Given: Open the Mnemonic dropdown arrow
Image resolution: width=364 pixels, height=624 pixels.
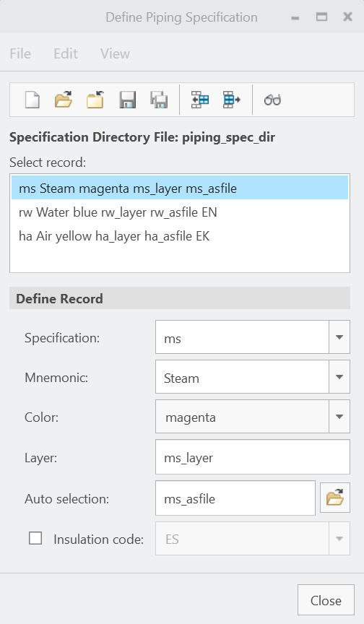Looking at the screenshot, I should pyautogui.click(x=339, y=377).
